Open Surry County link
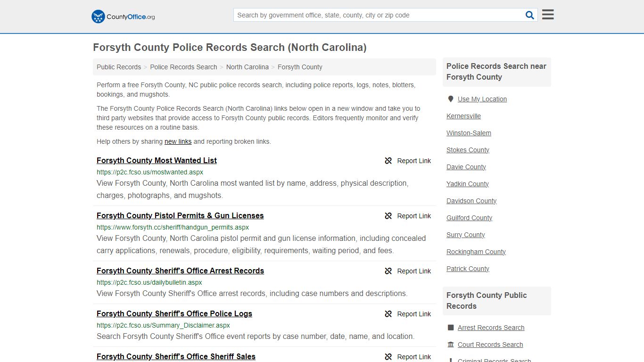This screenshot has width=644, height=362. [466, 235]
